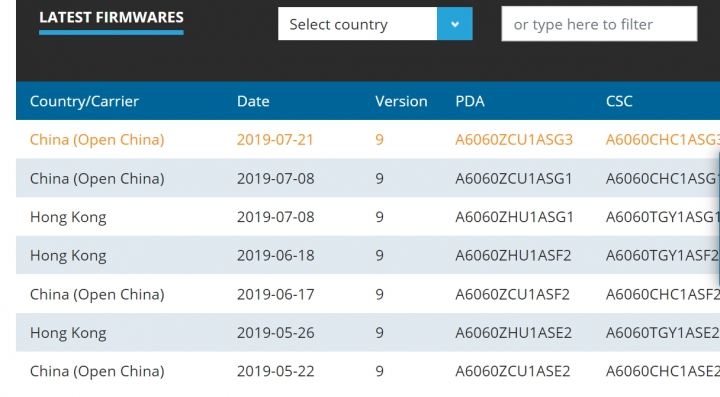Open PDA entry A6060ZHU1ASF2
Viewport: 720px width, 397px height.
tap(513, 255)
